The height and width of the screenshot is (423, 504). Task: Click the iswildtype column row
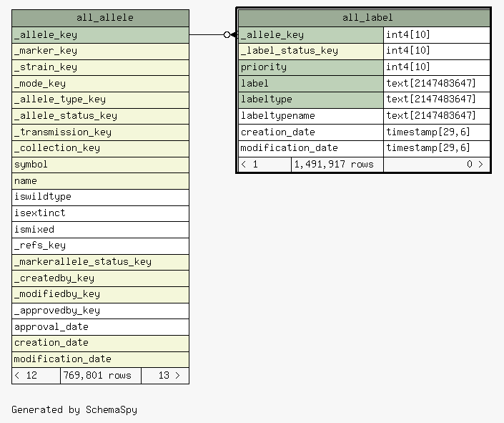100,197
